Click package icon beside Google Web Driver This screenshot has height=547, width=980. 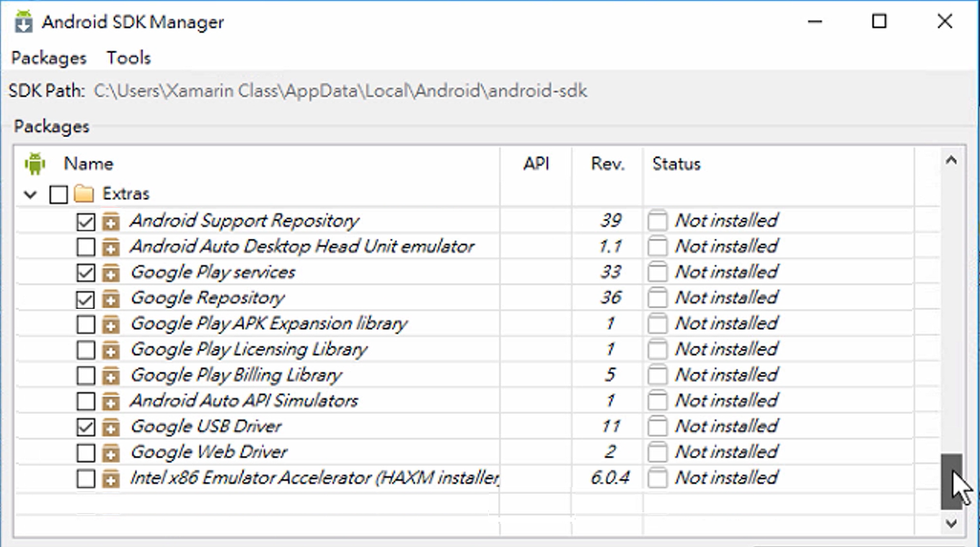110,452
